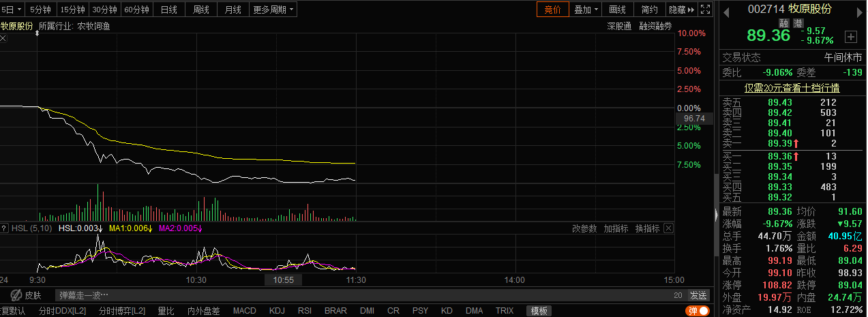Open 改参数 to edit indicator parameters
Viewport: 868px width, 317px height.
pos(584,228)
